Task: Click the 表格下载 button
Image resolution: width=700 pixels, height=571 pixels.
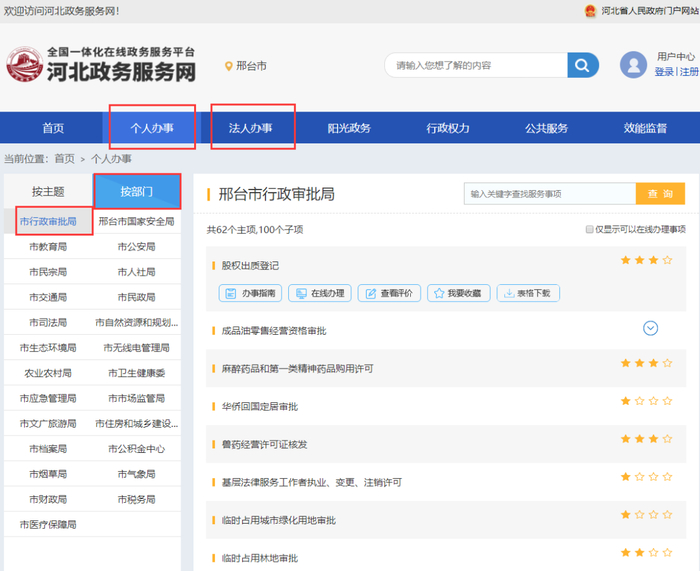Action: [527, 293]
